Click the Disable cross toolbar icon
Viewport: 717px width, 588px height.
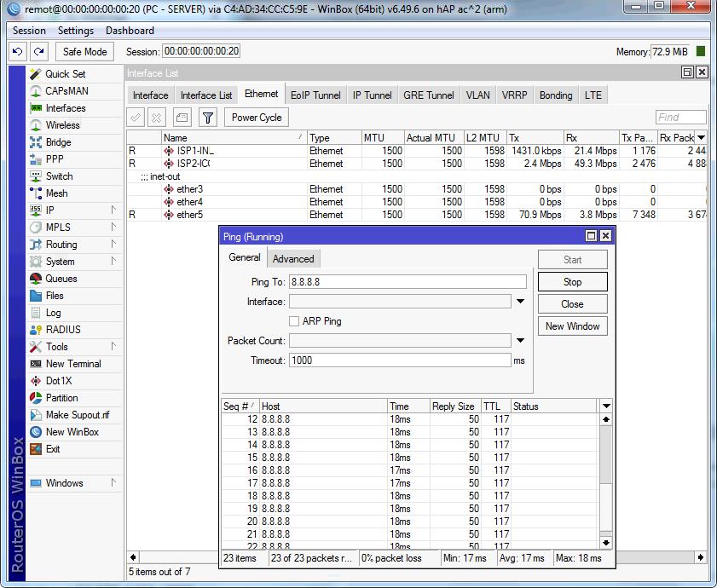[156, 118]
